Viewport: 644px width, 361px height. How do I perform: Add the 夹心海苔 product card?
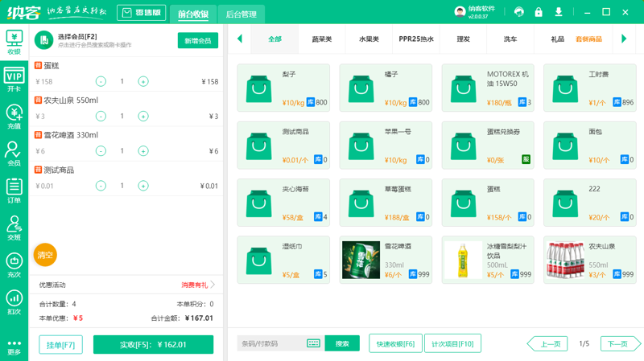283,203
